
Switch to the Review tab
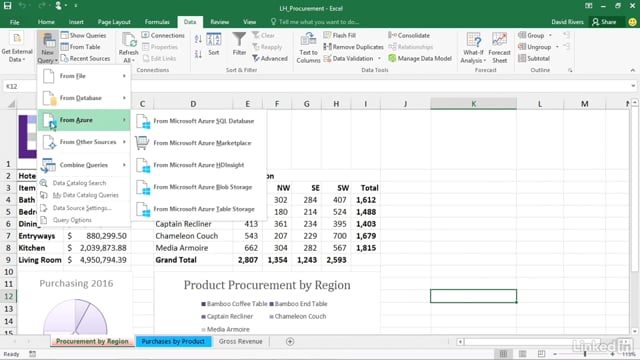coord(220,22)
